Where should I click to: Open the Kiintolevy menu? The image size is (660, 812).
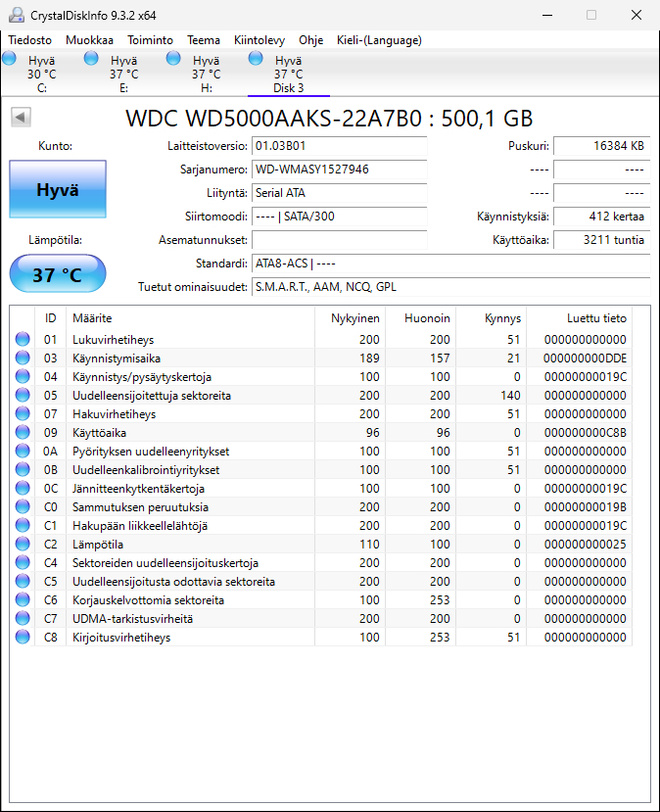(x=260, y=40)
